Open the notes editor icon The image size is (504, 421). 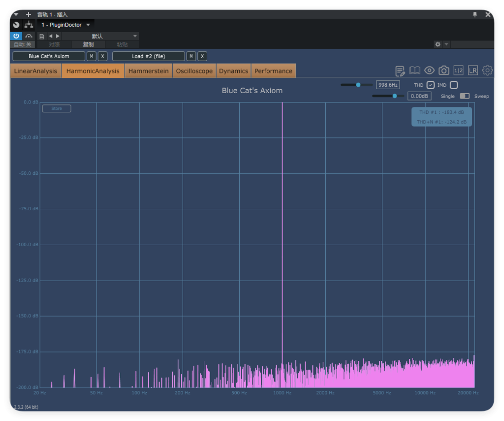click(400, 71)
